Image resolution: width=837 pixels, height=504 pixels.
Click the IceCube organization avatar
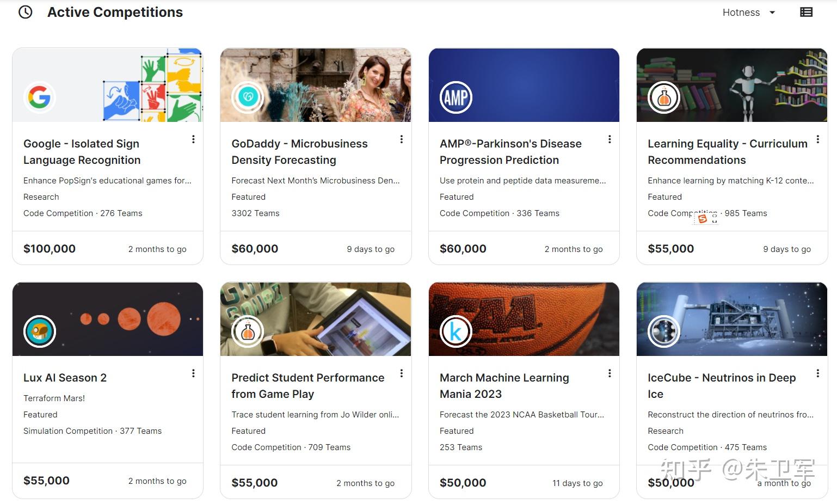click(663, 331)
